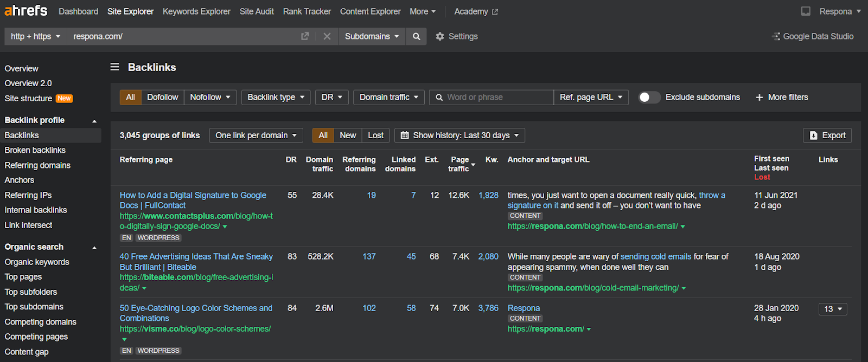Click the calendar icon in Show history
This screenshot has width=868, height=362.
[x=405, y=135]
